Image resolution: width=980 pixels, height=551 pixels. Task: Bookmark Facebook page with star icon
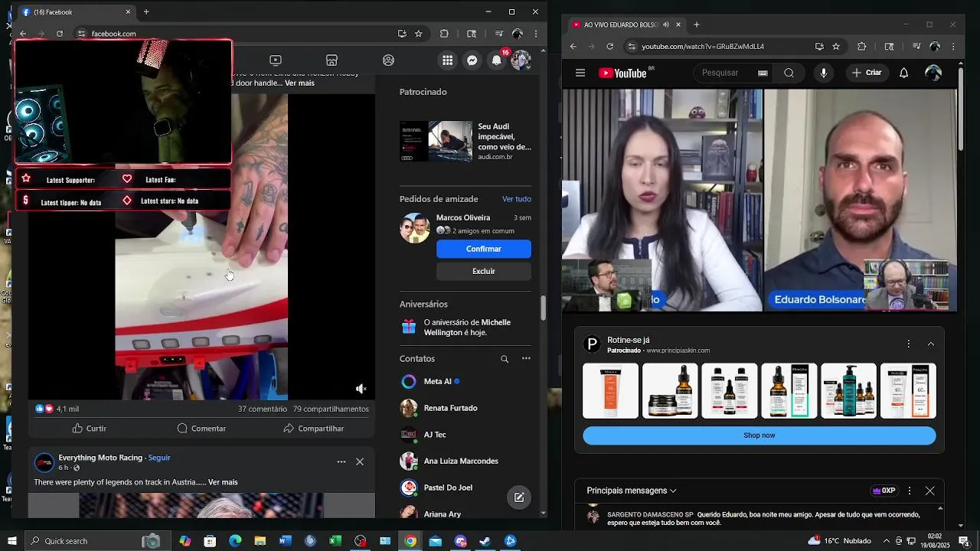[x=419, y=34]
